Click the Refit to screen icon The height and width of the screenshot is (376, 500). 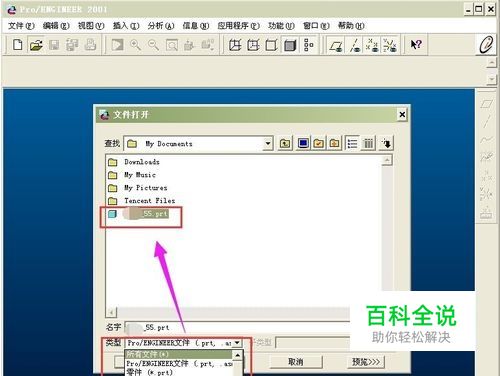[x=172, y=45]
